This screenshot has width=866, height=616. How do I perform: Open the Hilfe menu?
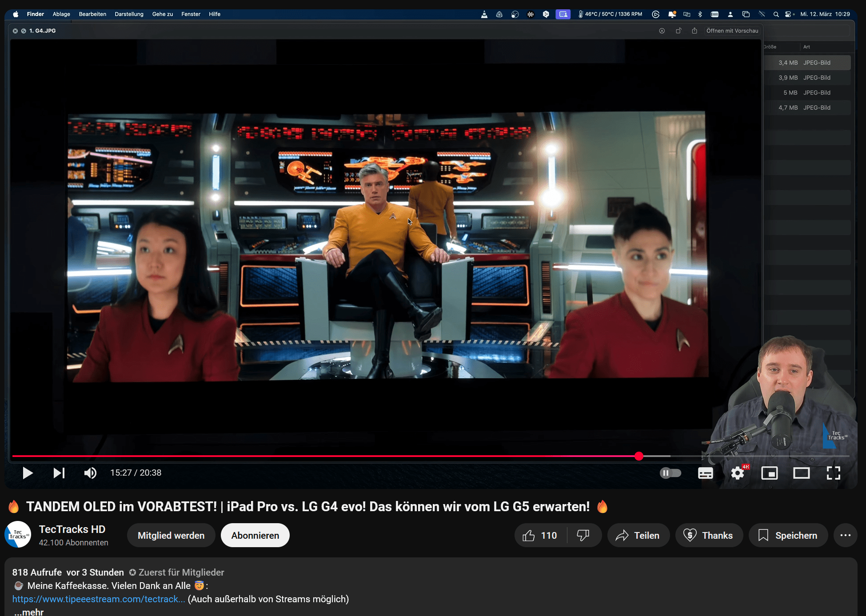(x=215, y=14)
